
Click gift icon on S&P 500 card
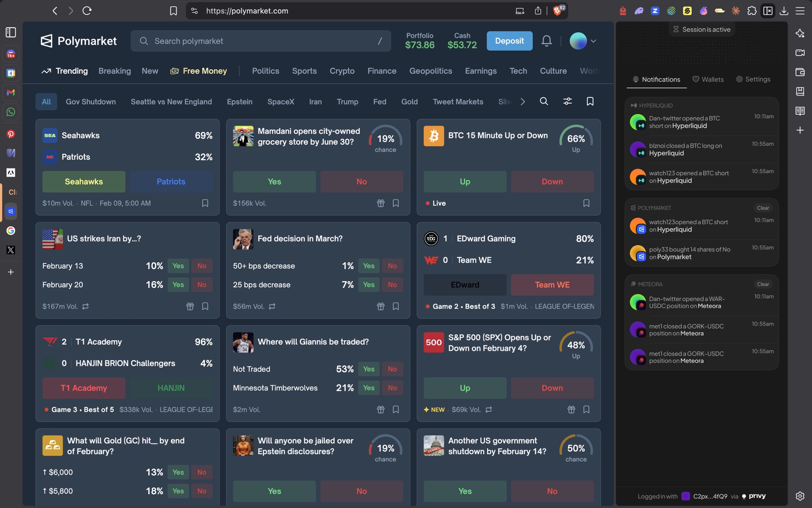point(571,409)
